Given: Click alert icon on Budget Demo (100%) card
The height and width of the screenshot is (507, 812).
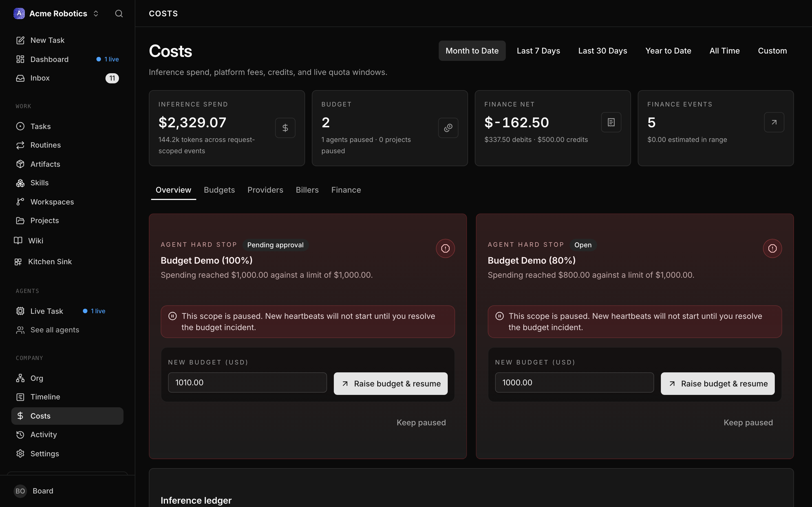Looking at the screenshot, I should click(445, 248).
